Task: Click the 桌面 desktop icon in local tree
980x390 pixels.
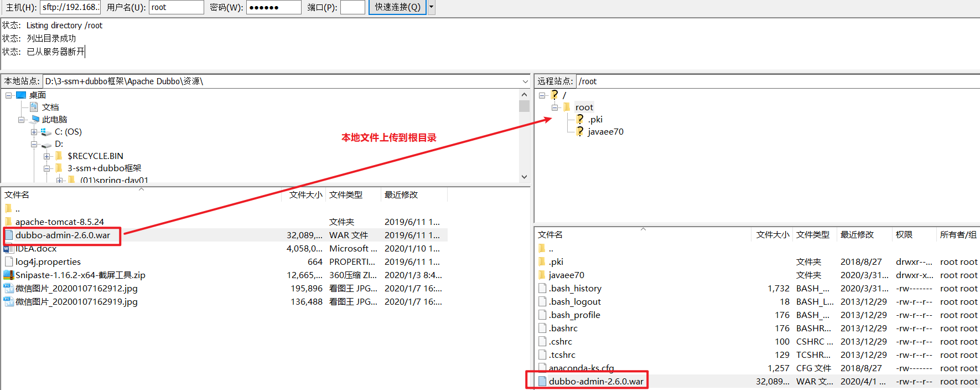Action: click(x=21, y=95)
